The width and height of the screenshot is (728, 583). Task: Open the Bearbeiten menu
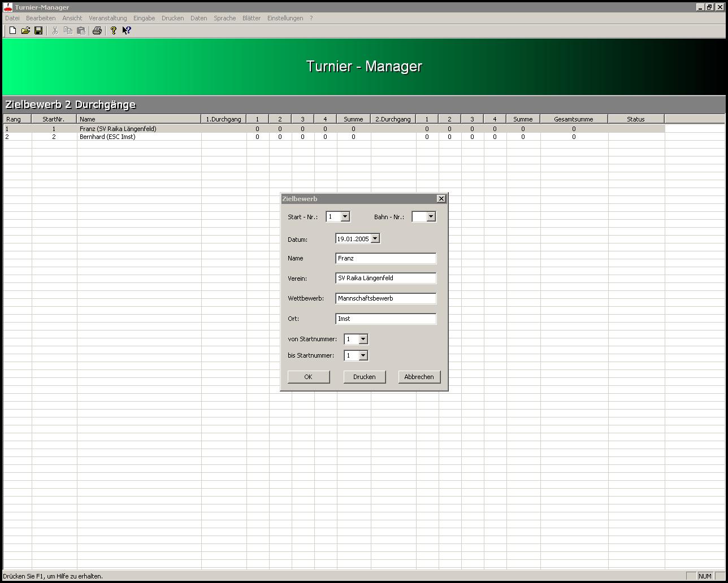tap(41, 18)
